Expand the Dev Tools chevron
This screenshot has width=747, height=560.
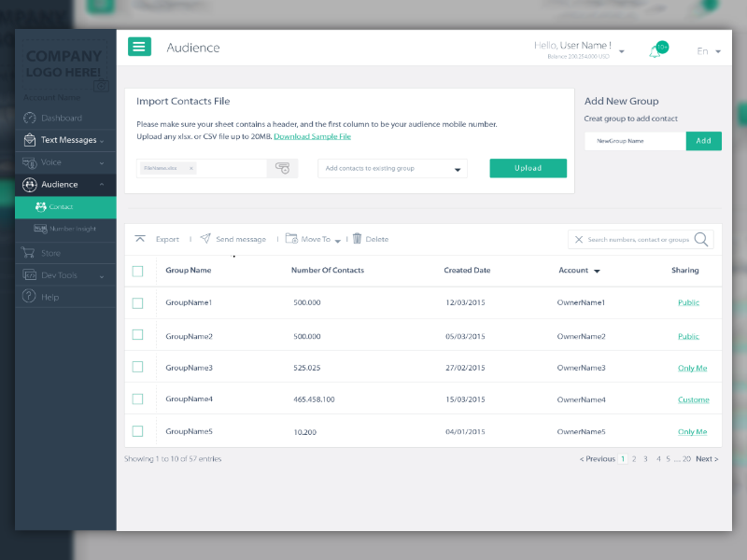coord(102,276)
